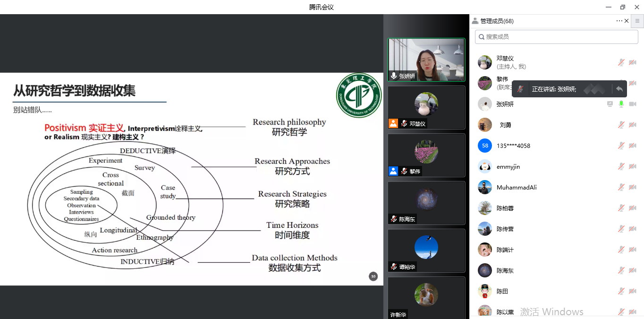Screen dimensions: 644x319
Task: Click the return arrow on speaking bar
Action: click(x=619, y=89)
